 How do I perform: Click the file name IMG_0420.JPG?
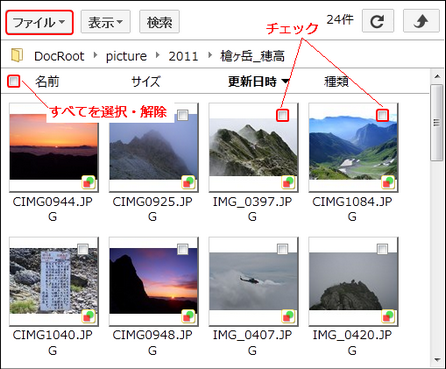pos(352,343)
